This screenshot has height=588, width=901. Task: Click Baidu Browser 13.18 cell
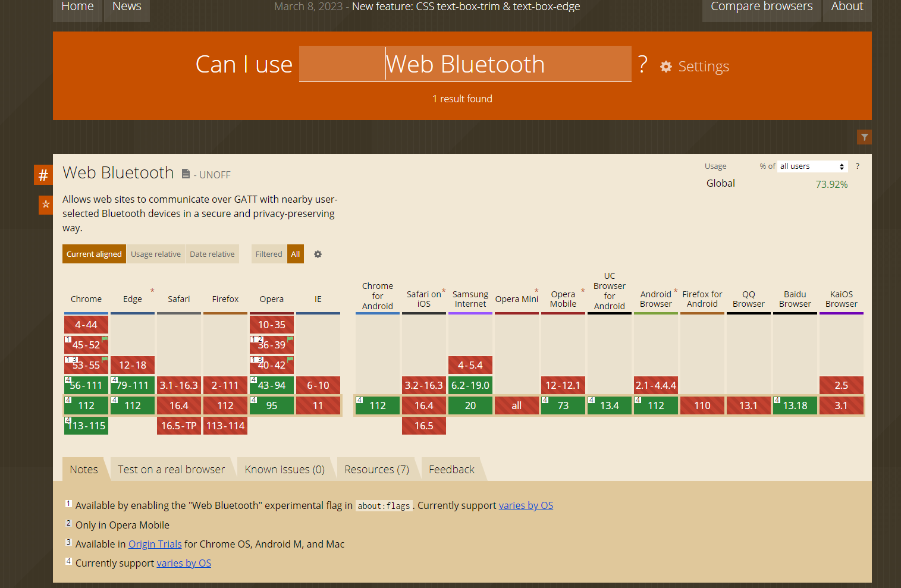point(795,405)
